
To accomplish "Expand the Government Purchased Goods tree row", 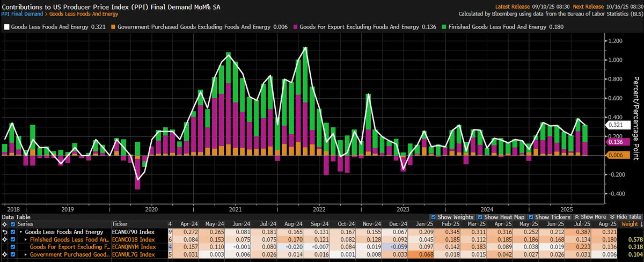I will [x=26, y=254].
